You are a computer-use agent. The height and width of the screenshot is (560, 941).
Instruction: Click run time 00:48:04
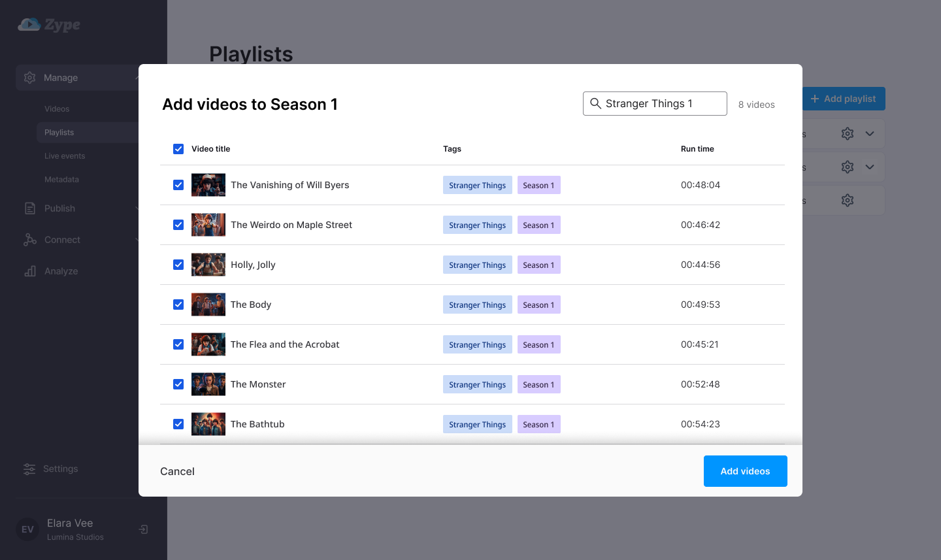click(x=701, y=185)
